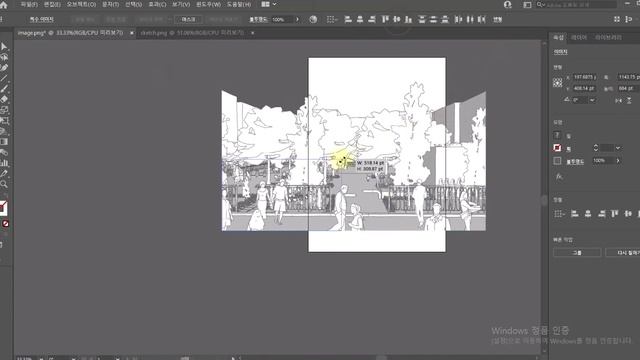The height and width of the screenshot is (360, 640).
Task: Click vertical distribute top in control bar
Action: pos(422,19)
